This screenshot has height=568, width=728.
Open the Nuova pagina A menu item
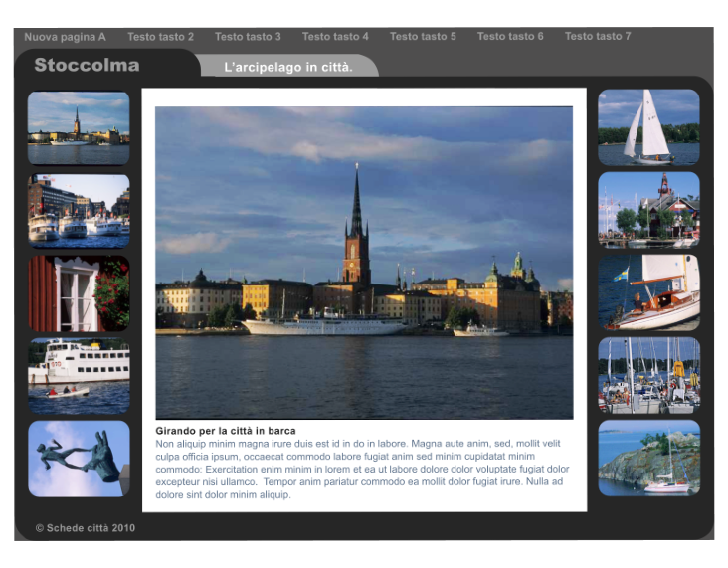coord(65,37)
